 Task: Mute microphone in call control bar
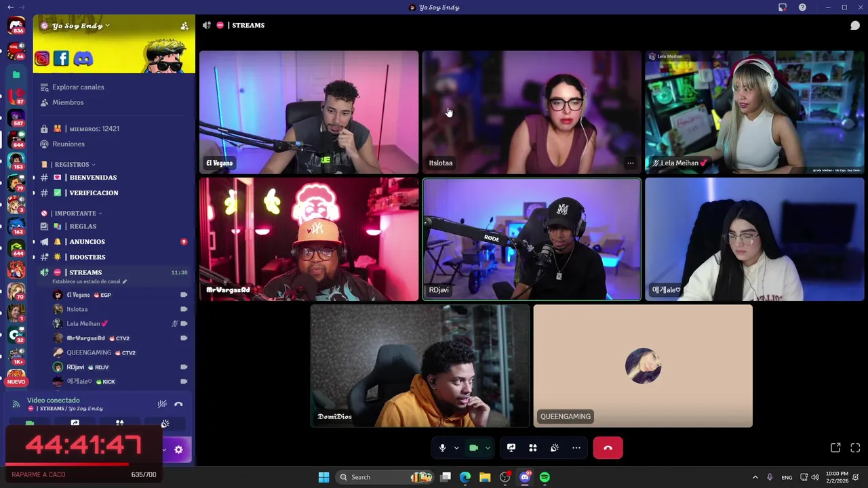[x=442, y=448]
